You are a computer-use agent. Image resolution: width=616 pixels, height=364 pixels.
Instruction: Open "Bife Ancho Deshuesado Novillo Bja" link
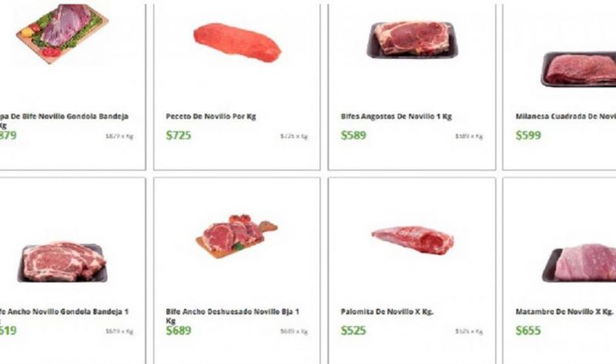pyautogui.click(x=232, y=312)
